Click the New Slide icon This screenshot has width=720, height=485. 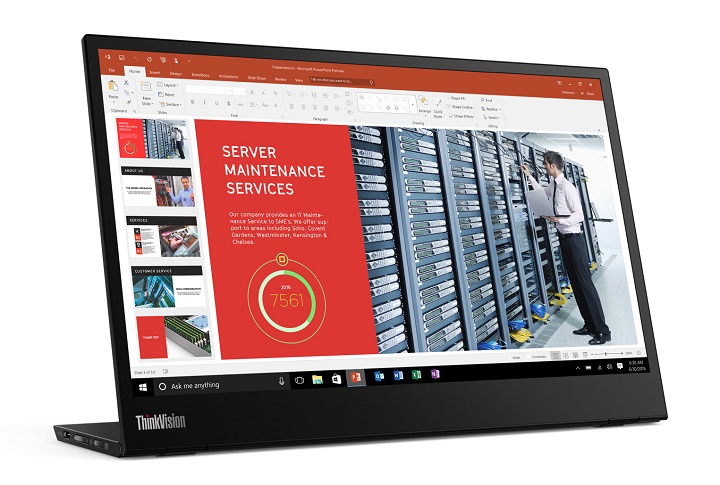[146, 87]
